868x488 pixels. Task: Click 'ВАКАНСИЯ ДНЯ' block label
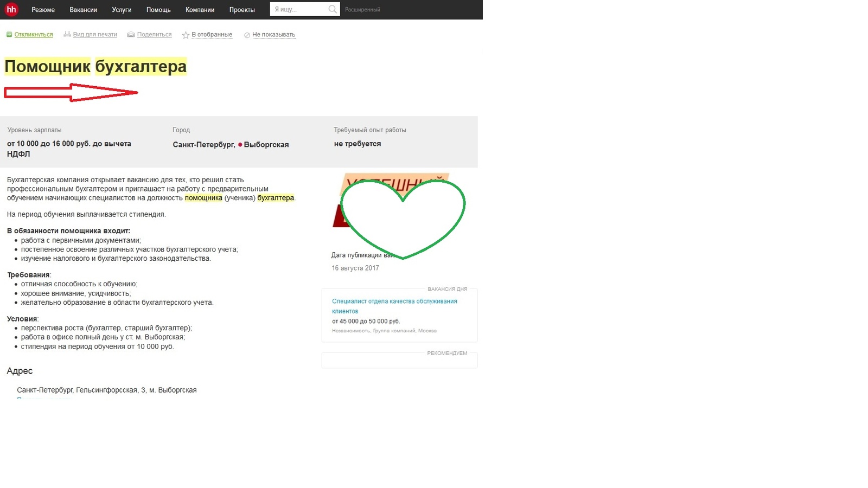click(448, 289)
